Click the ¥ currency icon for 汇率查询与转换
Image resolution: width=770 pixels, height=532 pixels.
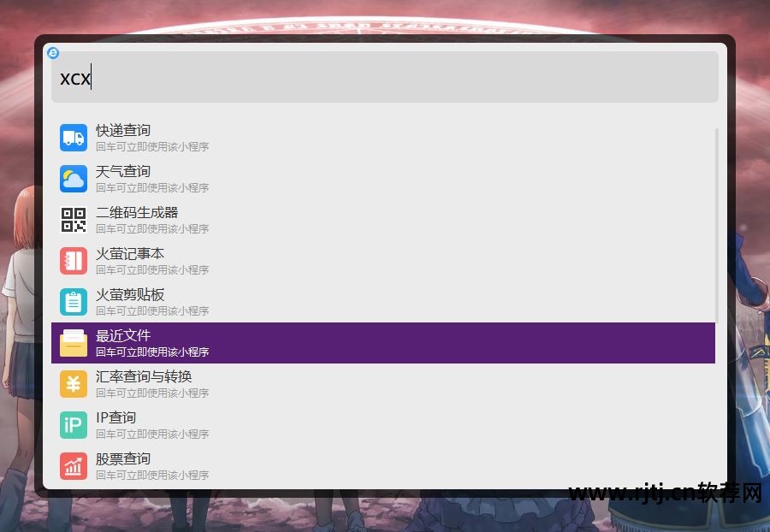tap(73, 383)
